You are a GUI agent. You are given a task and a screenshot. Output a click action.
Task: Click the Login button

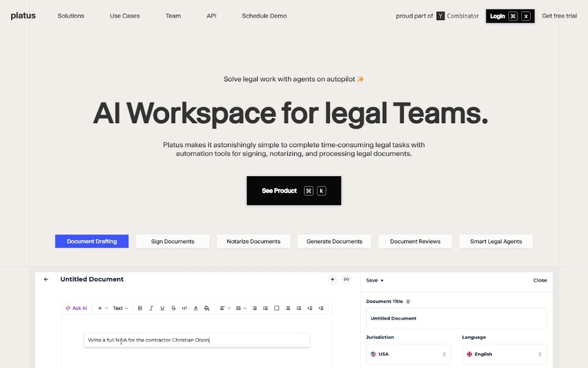(x=510, y=16)
